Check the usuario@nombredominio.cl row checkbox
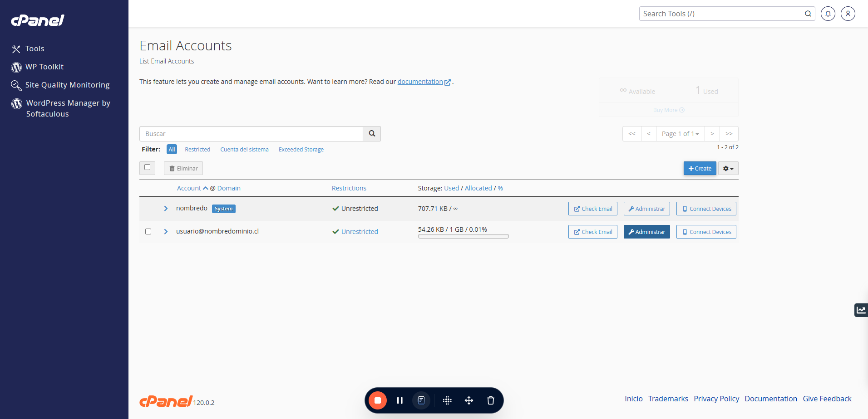This screenshot has width=868, height=419. point(148,231)
